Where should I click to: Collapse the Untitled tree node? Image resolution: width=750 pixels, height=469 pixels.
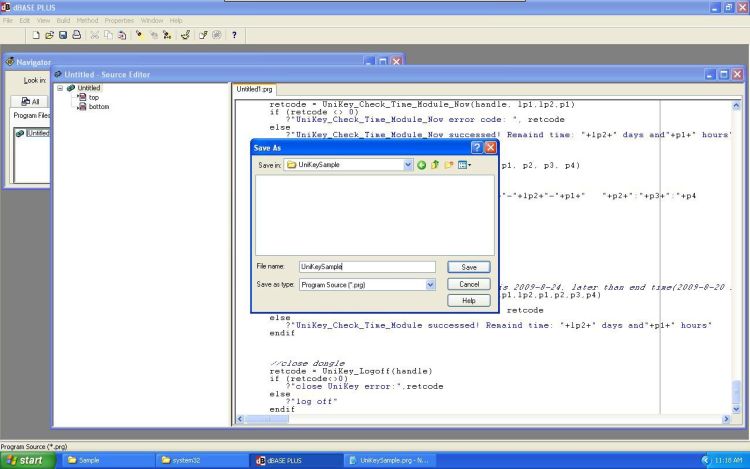60,88
